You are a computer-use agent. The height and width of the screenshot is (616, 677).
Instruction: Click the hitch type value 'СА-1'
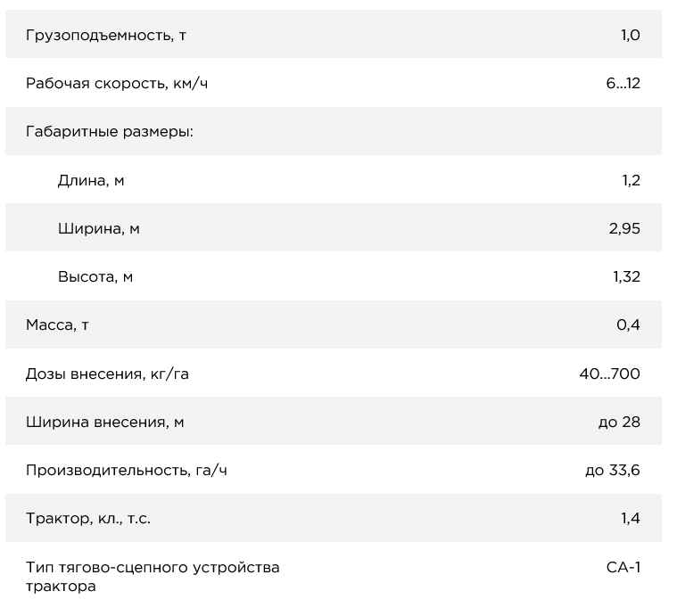pos(623,567)
